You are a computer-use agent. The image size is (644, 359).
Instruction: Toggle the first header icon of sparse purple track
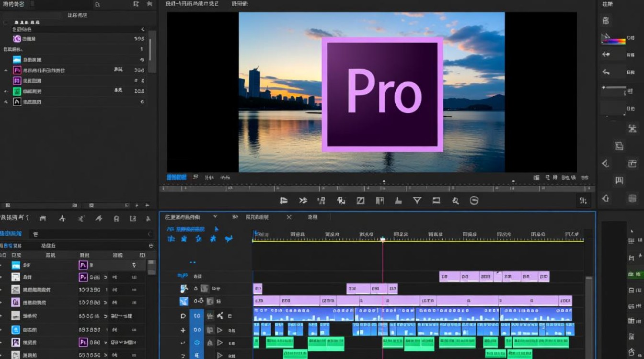184,288
